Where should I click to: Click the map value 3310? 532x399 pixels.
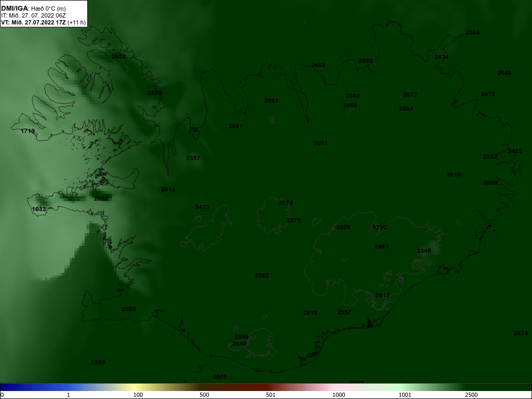point(379,227)
